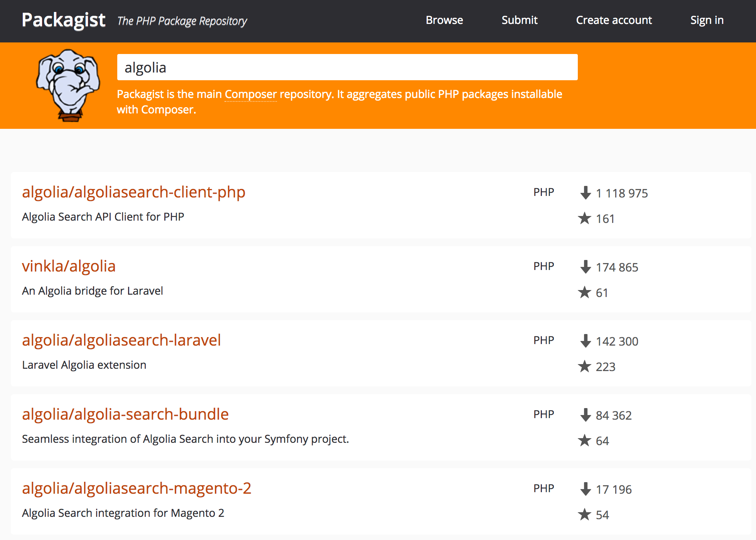Open algolia/algoliasearch-client-php package

point(133,192)
